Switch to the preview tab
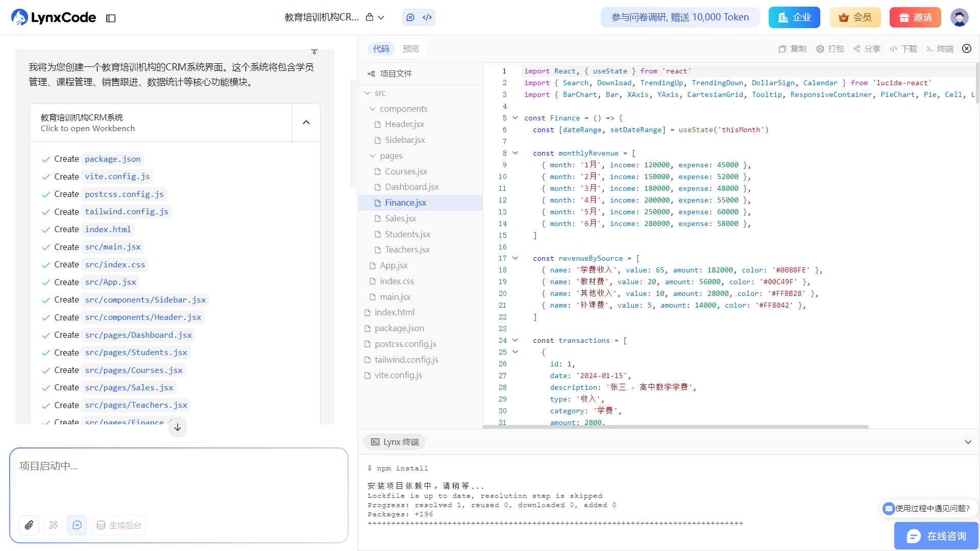 pyautogui.click(x=410, y=49)
